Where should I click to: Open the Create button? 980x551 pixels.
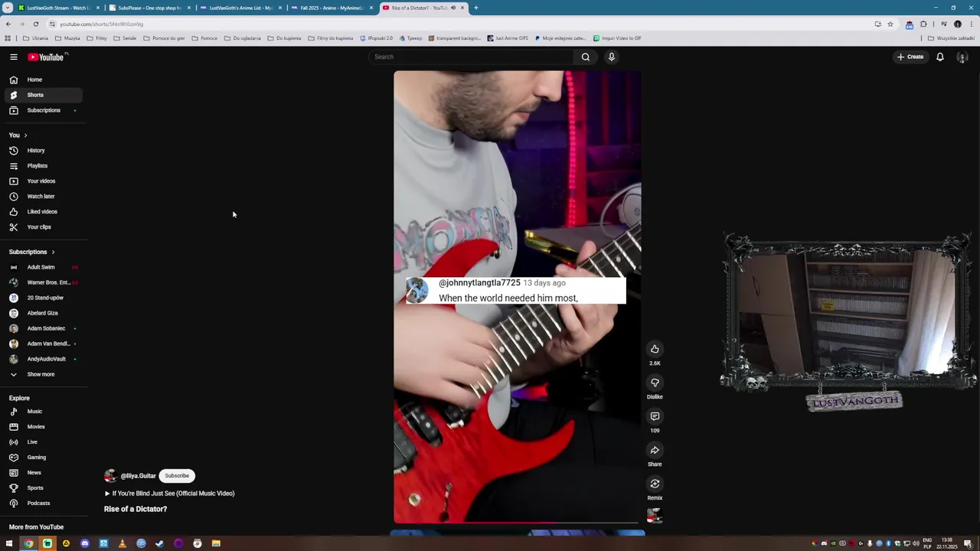click(910, 57)
